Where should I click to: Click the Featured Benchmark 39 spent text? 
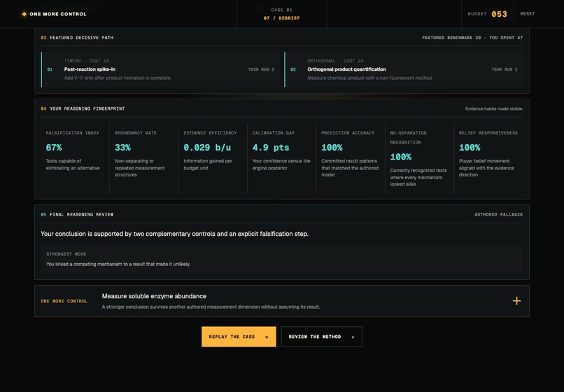pyautogui.click(x=472, y=37)
